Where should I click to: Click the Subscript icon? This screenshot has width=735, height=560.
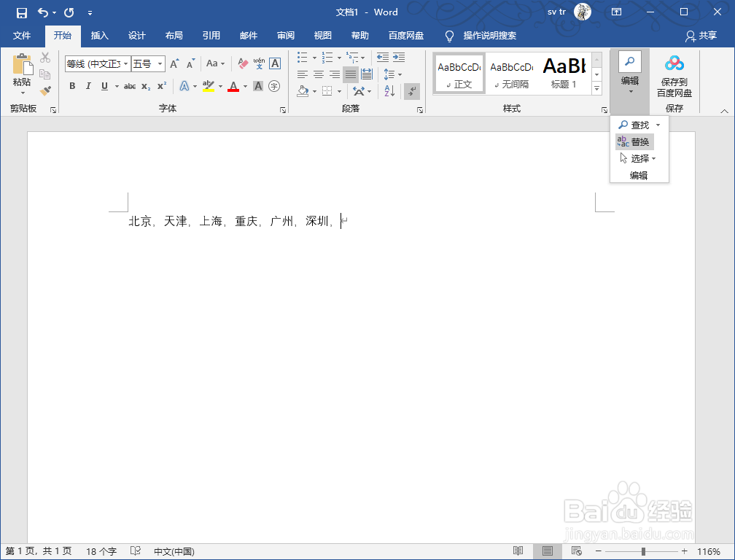(x=147, y=86)
